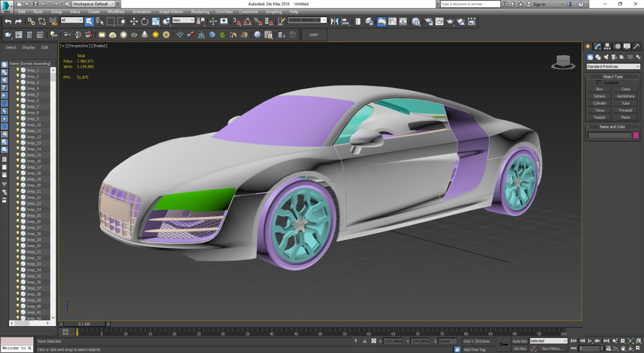Switch to the Utilities hammer tab

coord(636,47)
